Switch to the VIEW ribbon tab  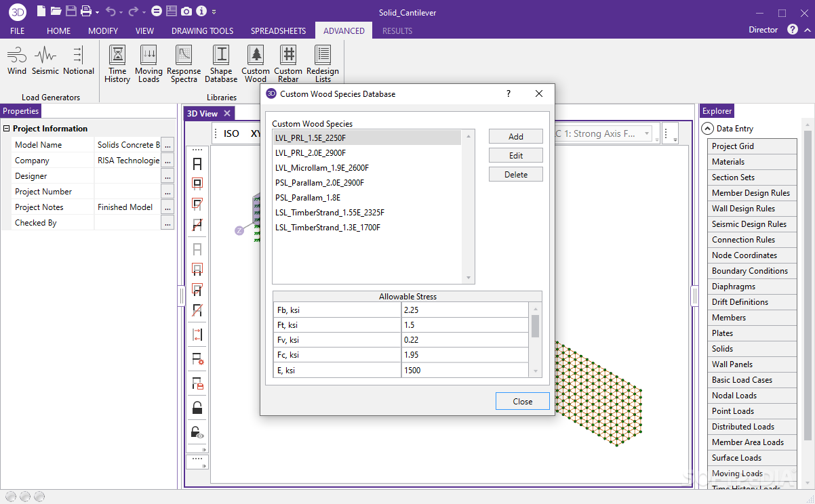(x=144, y=30)
